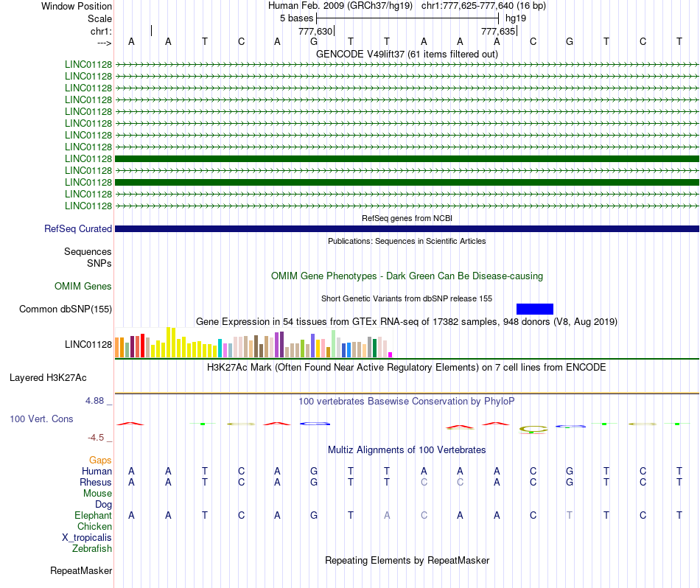
Task: Open the Gene Expression in 54 tissues title
Action: point(407,322)
